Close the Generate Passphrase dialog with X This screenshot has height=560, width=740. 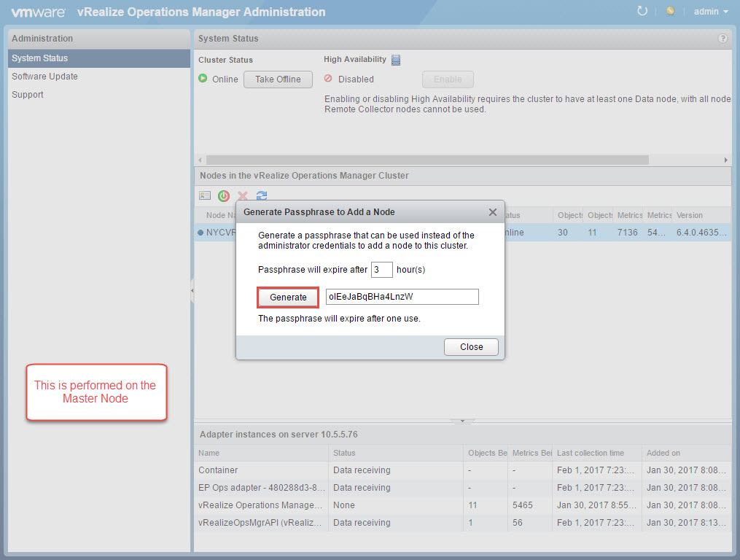493,212
